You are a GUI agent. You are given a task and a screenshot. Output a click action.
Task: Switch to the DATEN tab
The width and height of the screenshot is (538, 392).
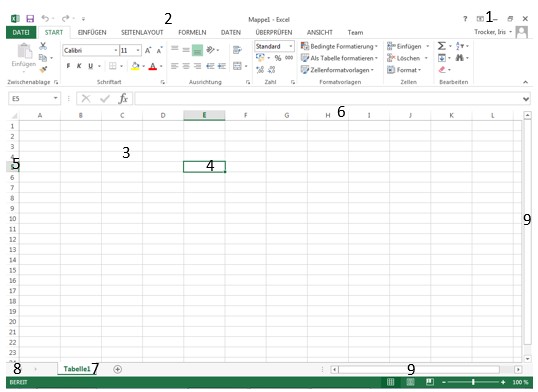(231, 32)
